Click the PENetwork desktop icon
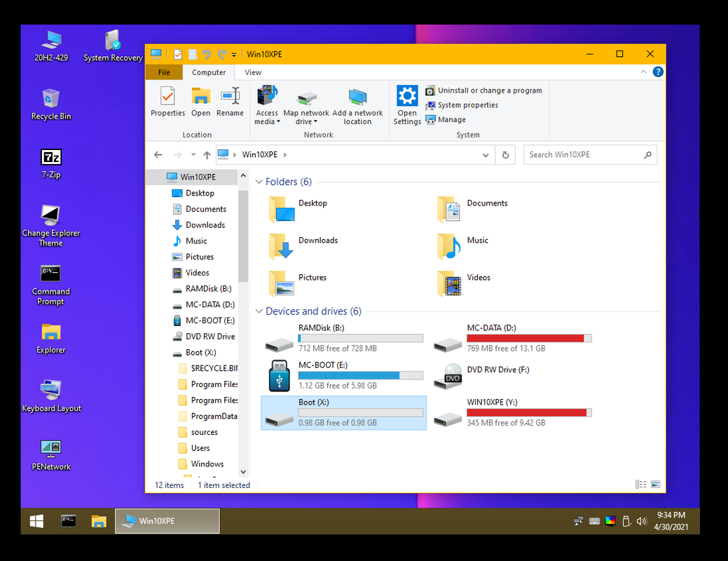728x561 pixels. tap(51, 455)
